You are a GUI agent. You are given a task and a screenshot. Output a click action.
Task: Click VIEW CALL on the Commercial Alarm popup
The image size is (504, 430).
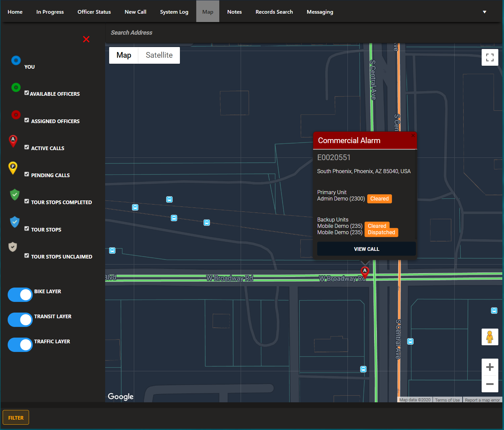(x=366, y=249)
